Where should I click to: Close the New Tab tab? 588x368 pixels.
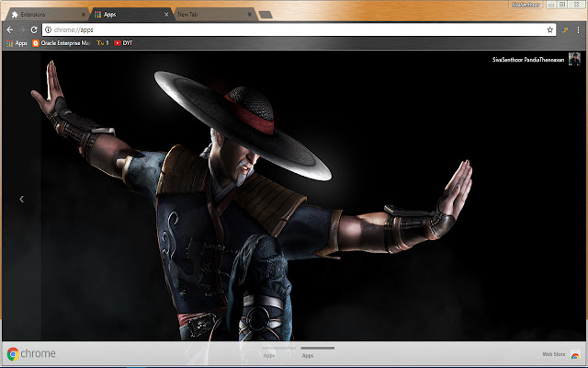tap(250, 15)
